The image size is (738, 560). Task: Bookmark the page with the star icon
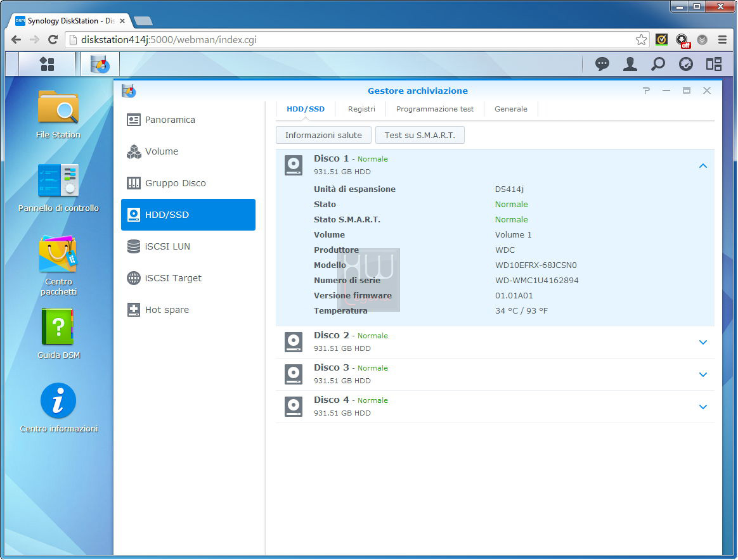pos(640,40)
